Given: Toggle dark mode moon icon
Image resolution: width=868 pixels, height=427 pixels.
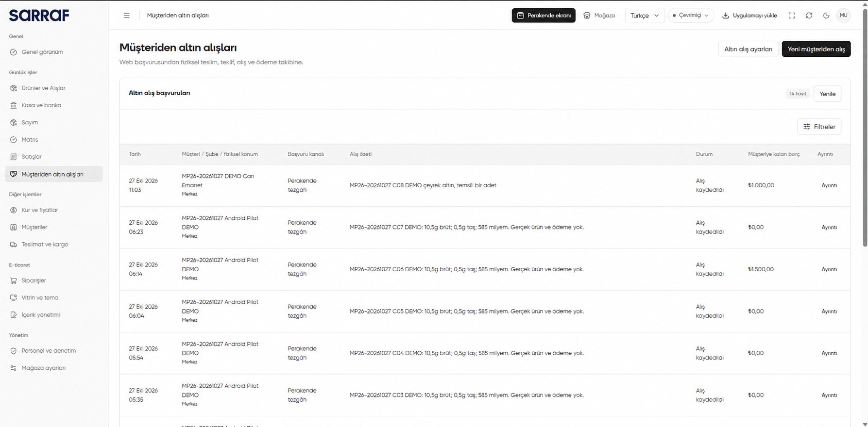Looking at the screenshot, I should pos(826,16).
